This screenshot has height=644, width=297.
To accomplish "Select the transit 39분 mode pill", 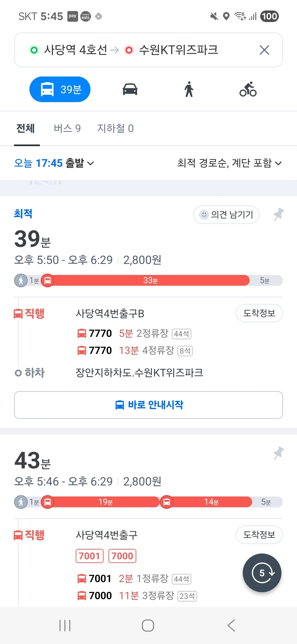I will click(60, 89).
